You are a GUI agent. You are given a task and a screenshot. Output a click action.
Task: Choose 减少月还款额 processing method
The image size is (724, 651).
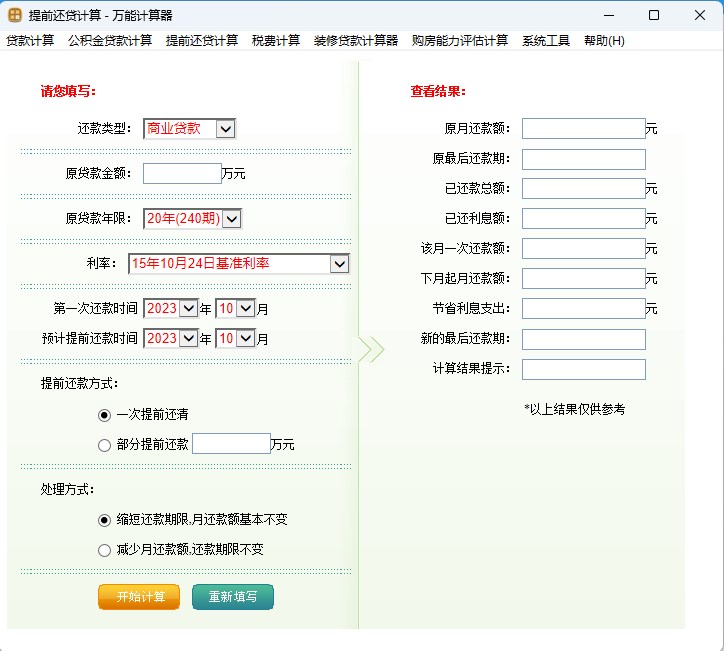tap(104, 550)
